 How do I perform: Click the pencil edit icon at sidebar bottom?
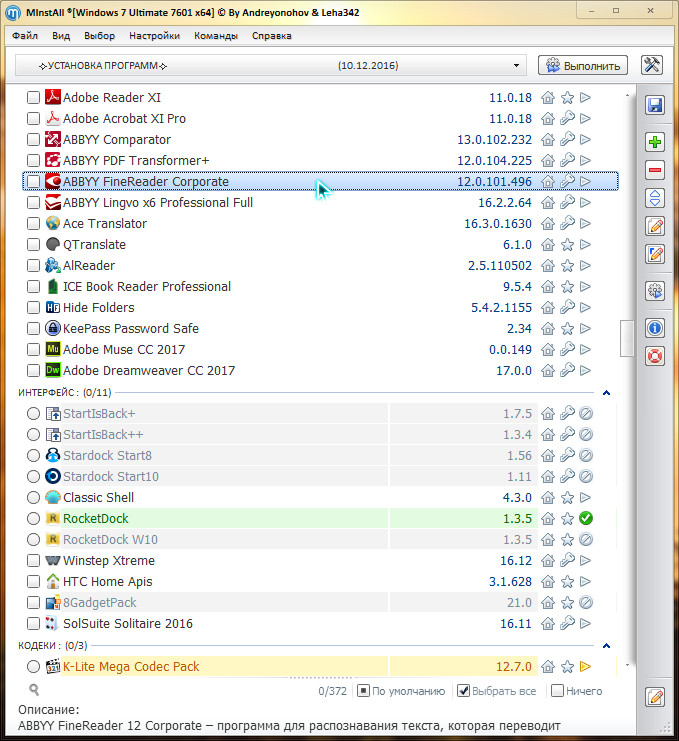(x=655, y=697)
